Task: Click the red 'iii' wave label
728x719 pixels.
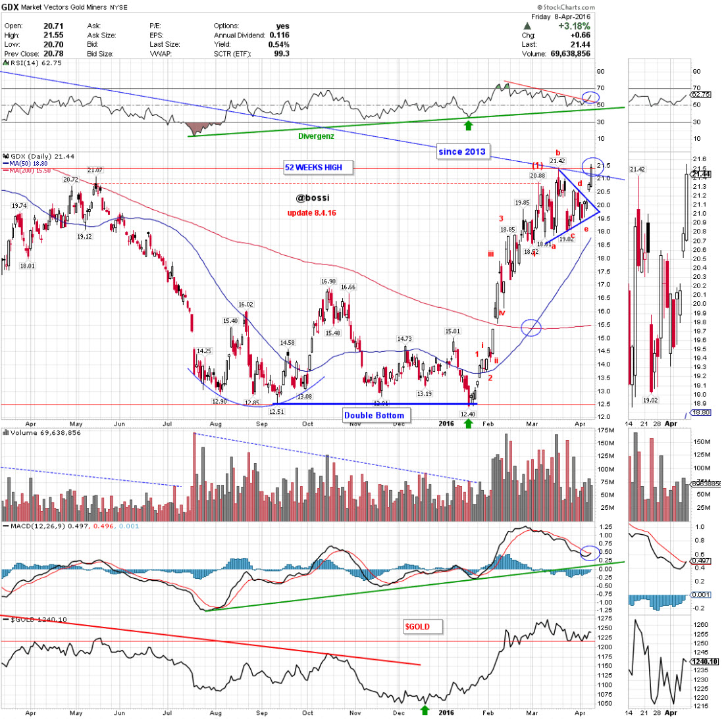Action: pyautogui.click(x=491, y=254)
